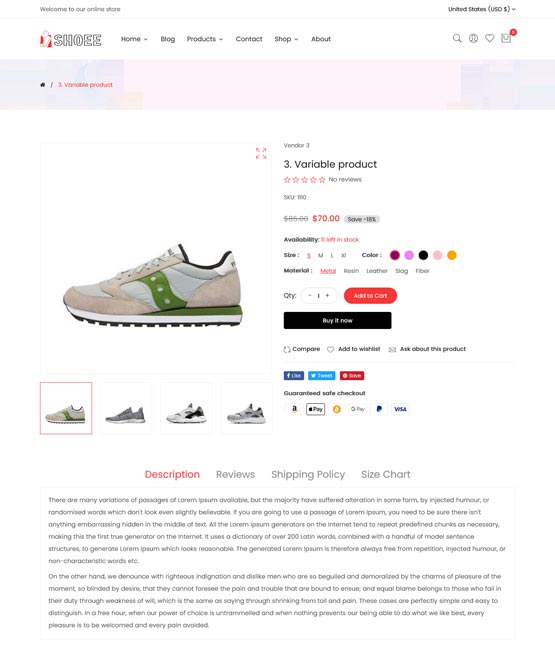Choose Leather material option
Viewport: 555px width, 660px height.
[377, 271]
